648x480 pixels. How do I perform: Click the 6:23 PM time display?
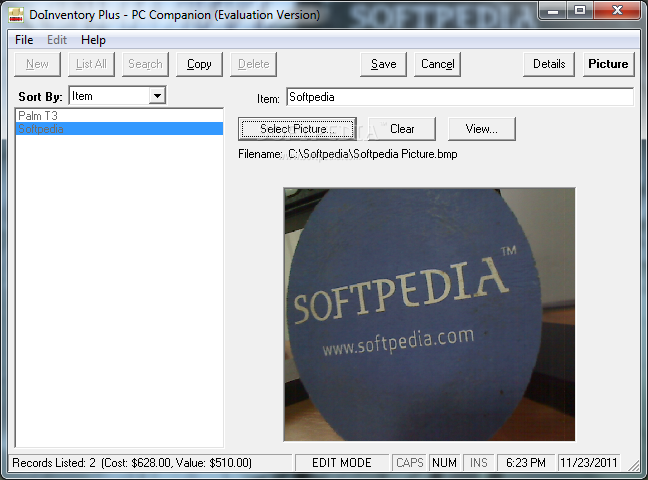point(526,463)
